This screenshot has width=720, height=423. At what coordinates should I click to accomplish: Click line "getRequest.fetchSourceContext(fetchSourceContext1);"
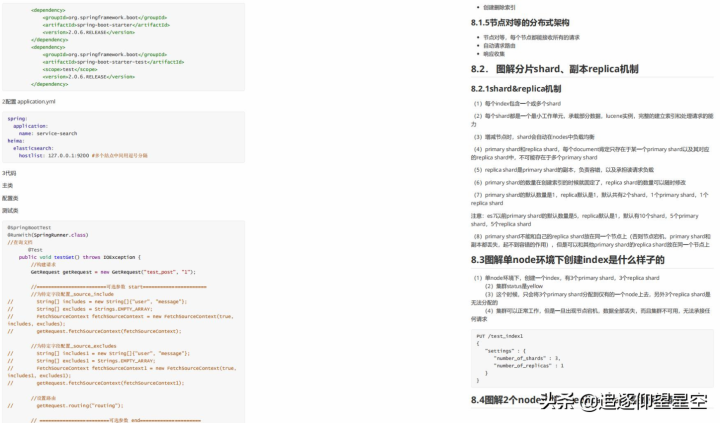pos(110,383)
